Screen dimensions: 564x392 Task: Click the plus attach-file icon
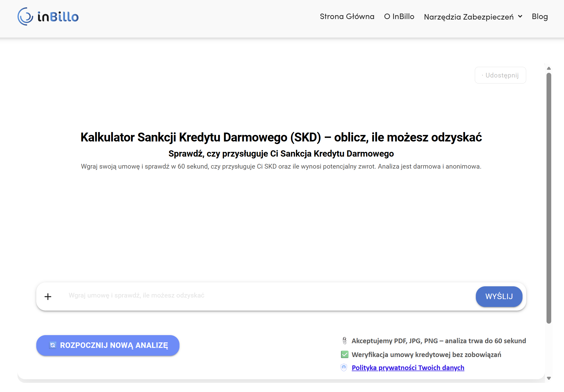(x=48, y=296)
